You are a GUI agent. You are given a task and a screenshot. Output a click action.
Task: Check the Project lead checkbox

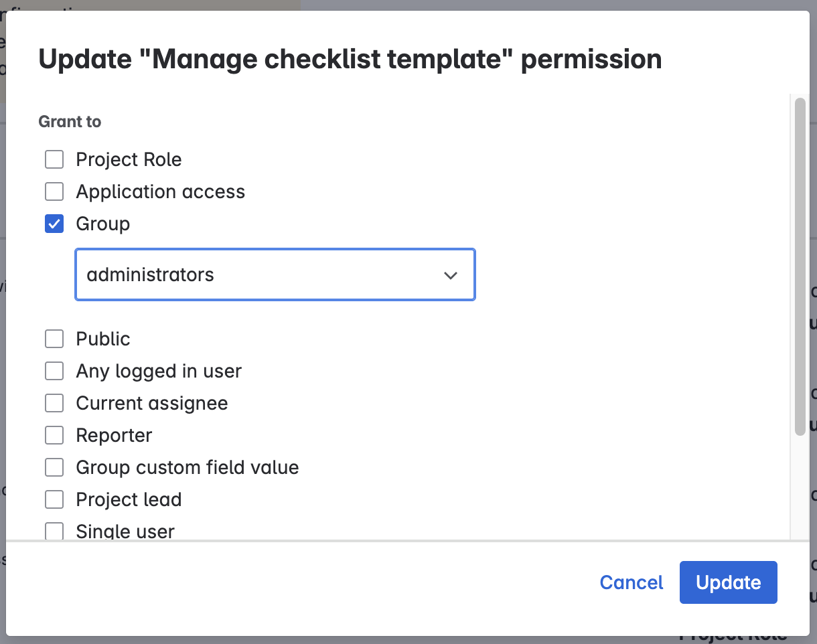pos(54,499)
